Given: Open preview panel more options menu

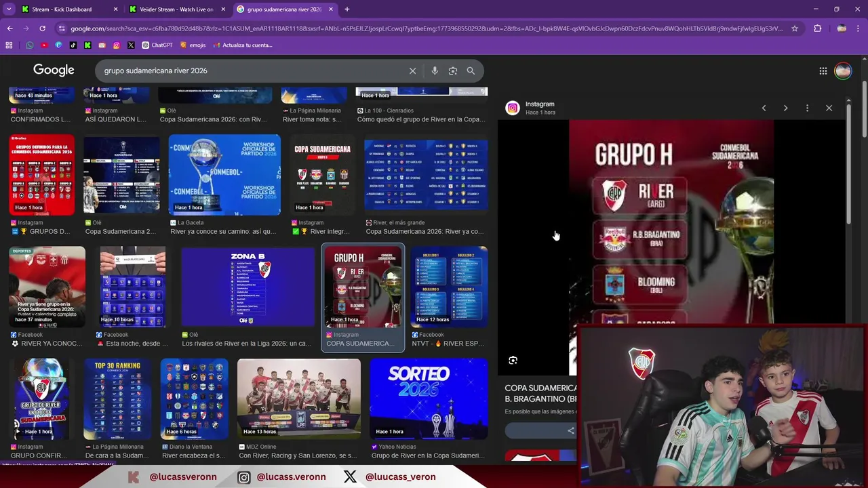Looking at the screenshot, I should [x=807, y=108].
